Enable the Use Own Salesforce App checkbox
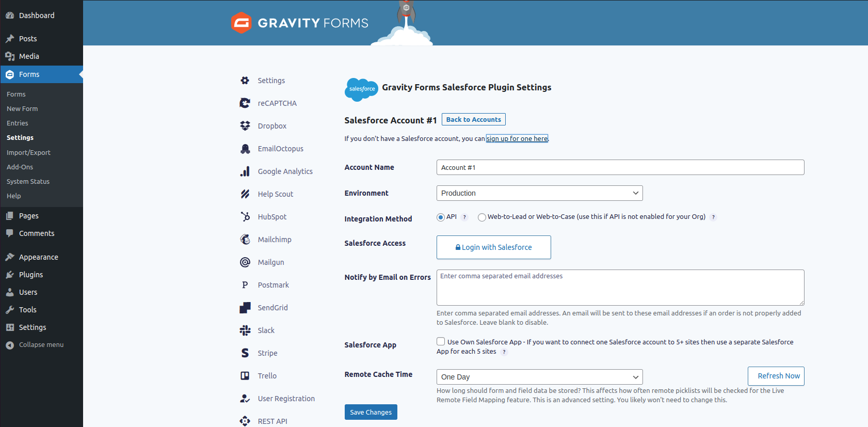This screenshot has width=868, height=427. click(441, 341)
